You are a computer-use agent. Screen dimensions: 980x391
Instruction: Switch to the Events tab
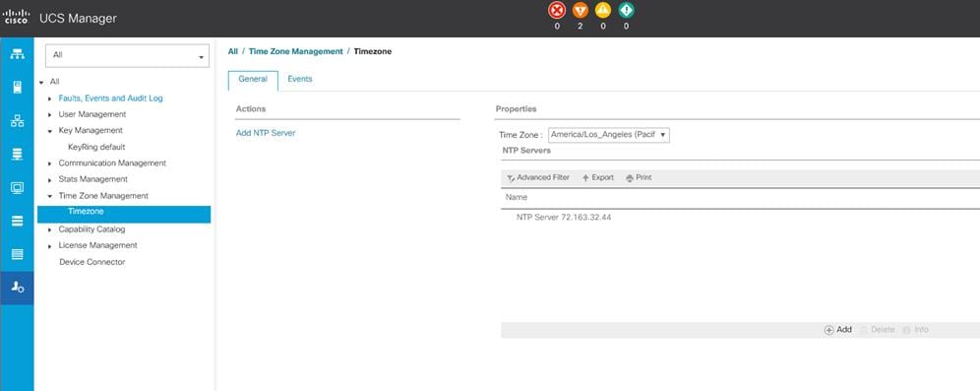coord(300,80)
